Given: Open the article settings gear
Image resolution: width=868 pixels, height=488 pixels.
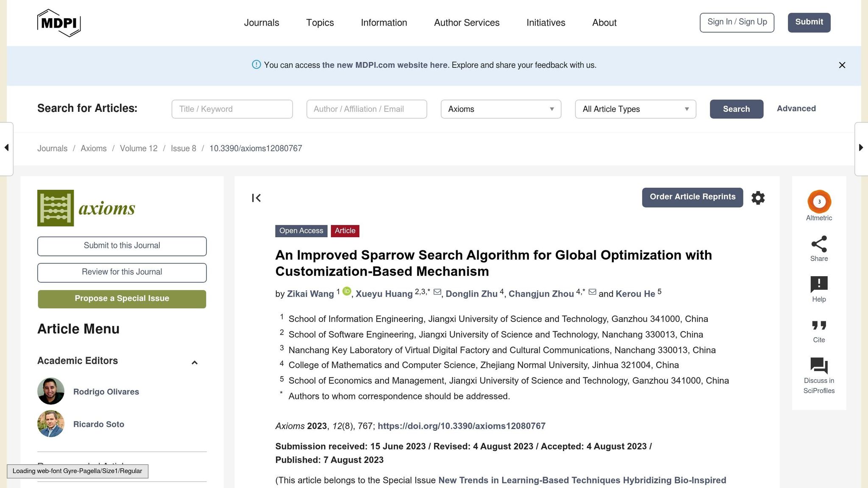Looking at the screenshot, I should tap(758, 198).
